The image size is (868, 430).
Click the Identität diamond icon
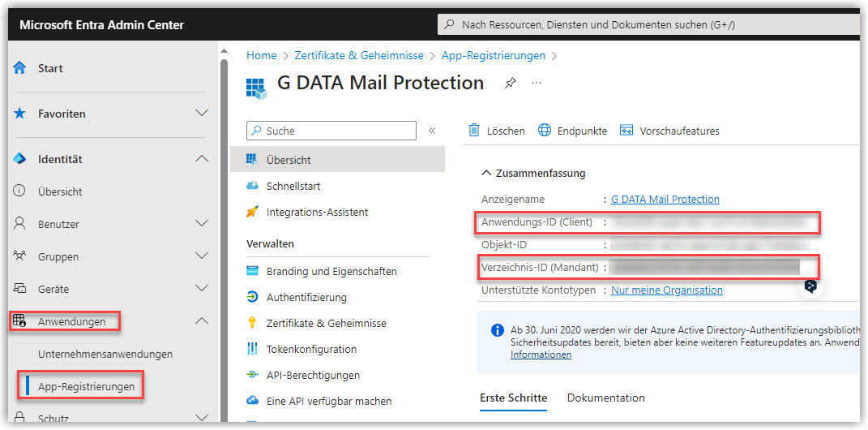tap(19, 159)
